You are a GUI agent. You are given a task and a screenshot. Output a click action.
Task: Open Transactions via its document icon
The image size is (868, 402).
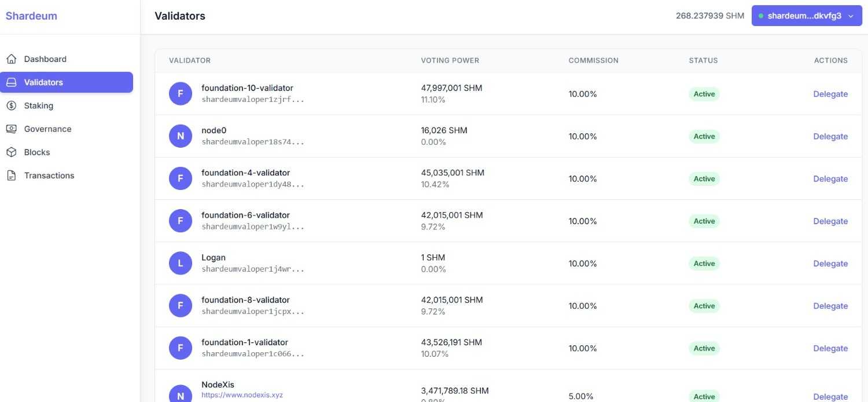[12, 175]
